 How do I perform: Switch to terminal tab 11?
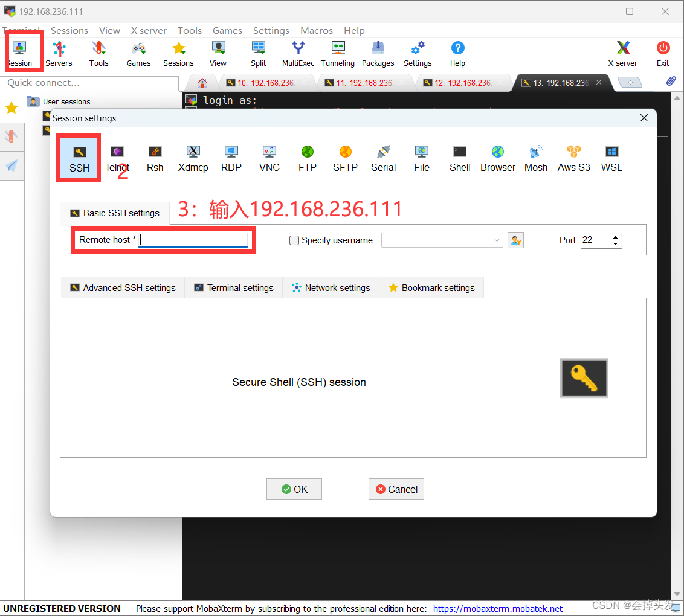[365, 83]
